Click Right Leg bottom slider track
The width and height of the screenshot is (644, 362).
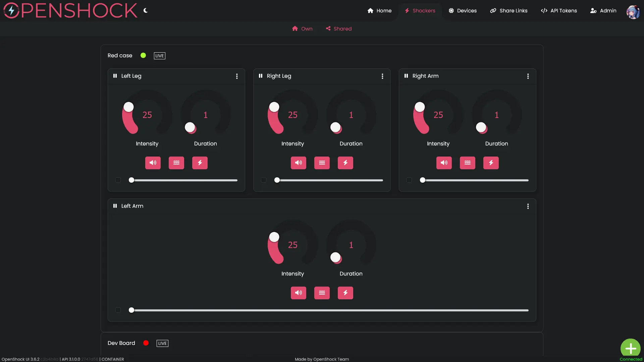pyautogui.click(x=330, y=180)
